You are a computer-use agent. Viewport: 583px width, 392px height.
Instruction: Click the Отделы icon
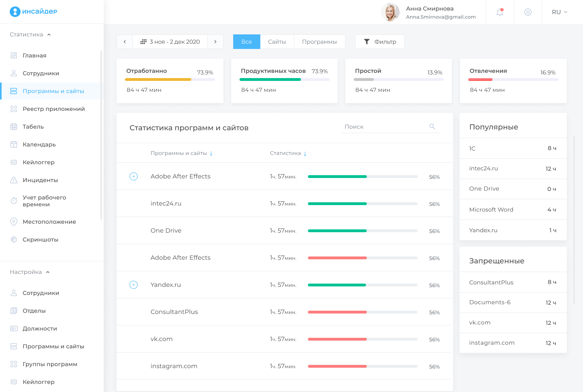pyautogui.click(x=14, y=311)
